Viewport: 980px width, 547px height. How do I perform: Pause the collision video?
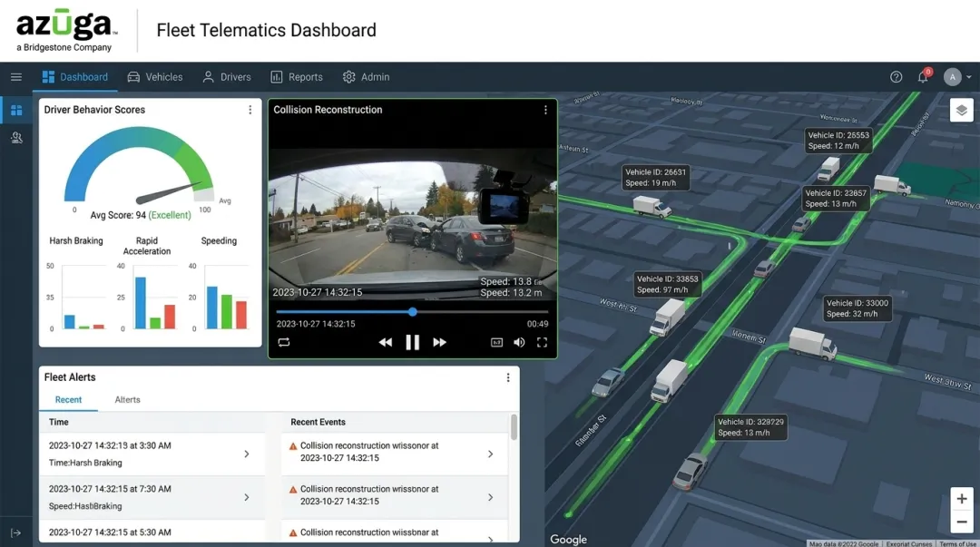(413, 342)
